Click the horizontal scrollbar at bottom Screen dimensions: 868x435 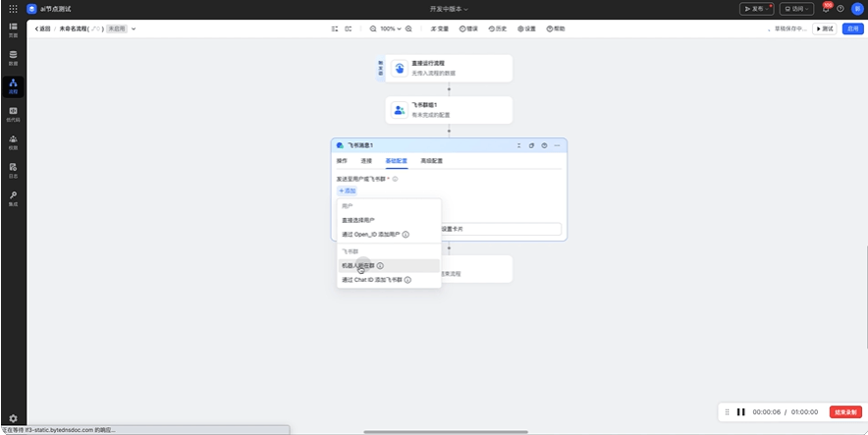click(x=446, y=432)
